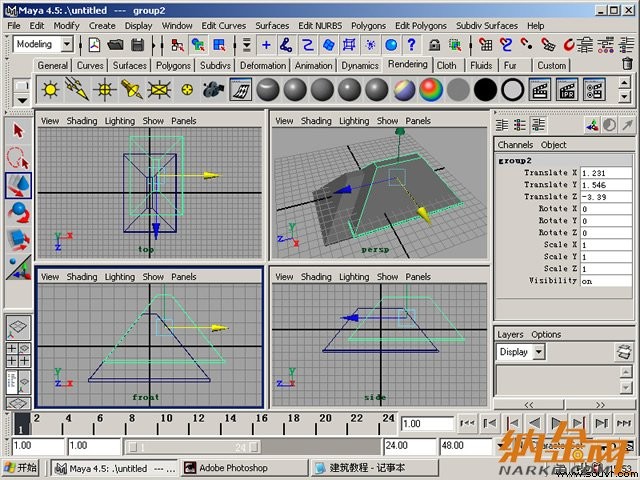
Task: Click Options in the Layer editor
Action: tap(546, 334)
